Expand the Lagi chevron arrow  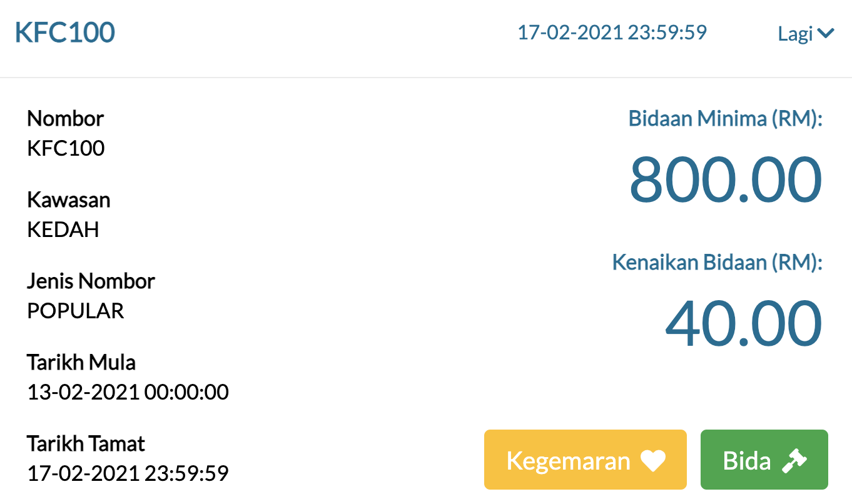point(826,33)
